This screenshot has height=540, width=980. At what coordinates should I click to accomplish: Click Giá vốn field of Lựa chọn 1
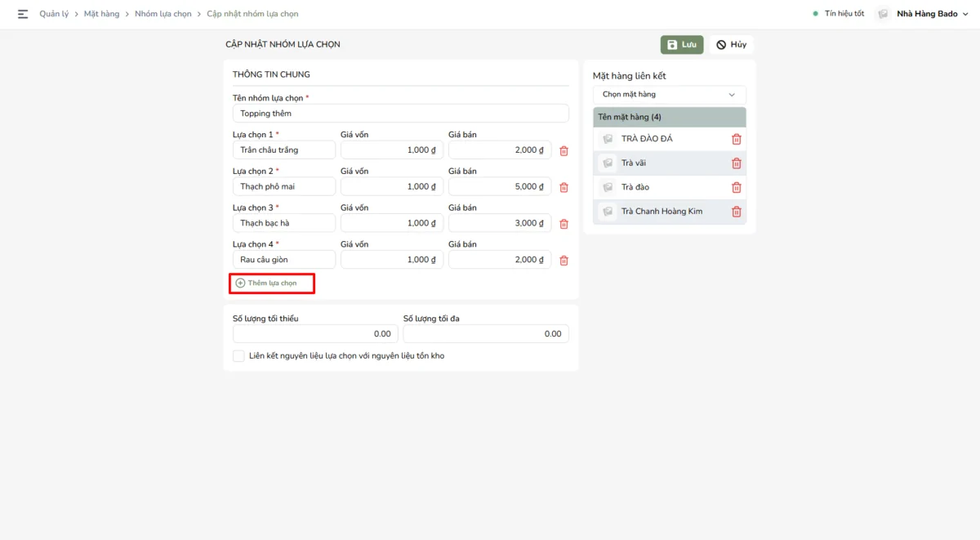click(392, 150)
